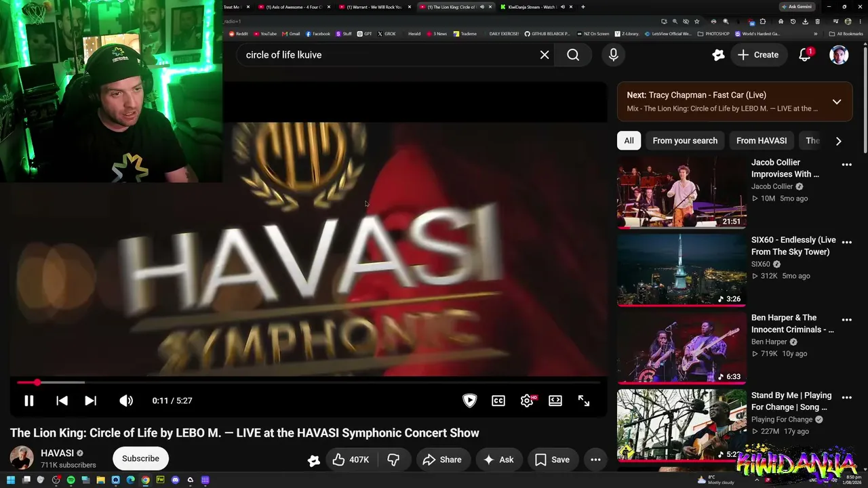Open Discord from the taskbar
This screenshot has width=868, height=488.
pos(176,481)
